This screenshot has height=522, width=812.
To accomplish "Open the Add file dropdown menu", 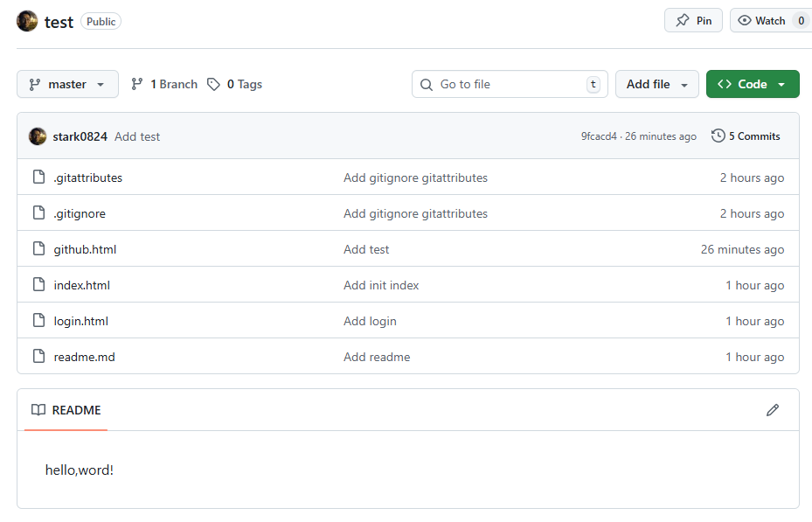I will point(656,85).
